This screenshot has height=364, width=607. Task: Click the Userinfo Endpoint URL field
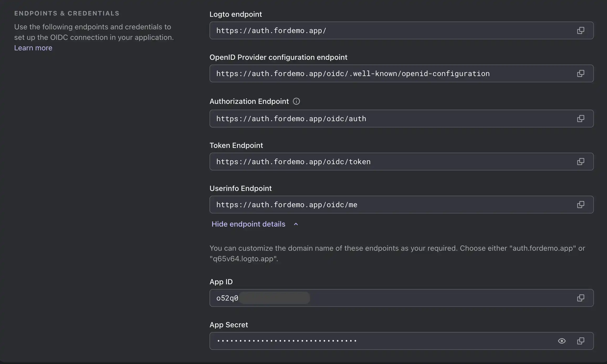(368, 205)
